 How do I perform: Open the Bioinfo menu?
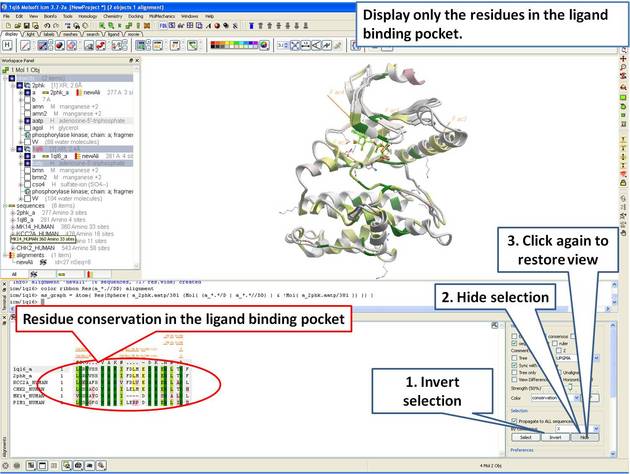[50, 16]
